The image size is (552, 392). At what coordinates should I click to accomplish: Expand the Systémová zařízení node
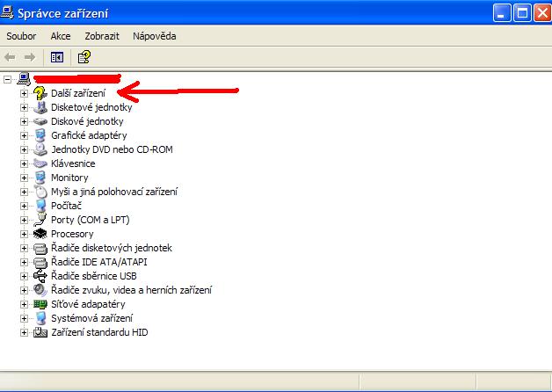[x=24, y=319]
